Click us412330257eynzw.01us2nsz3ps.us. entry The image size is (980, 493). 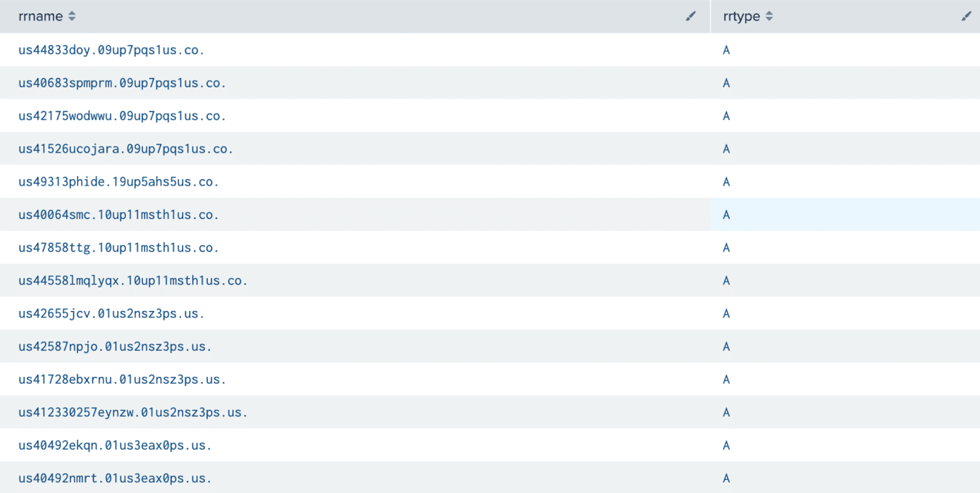[133, 412]
